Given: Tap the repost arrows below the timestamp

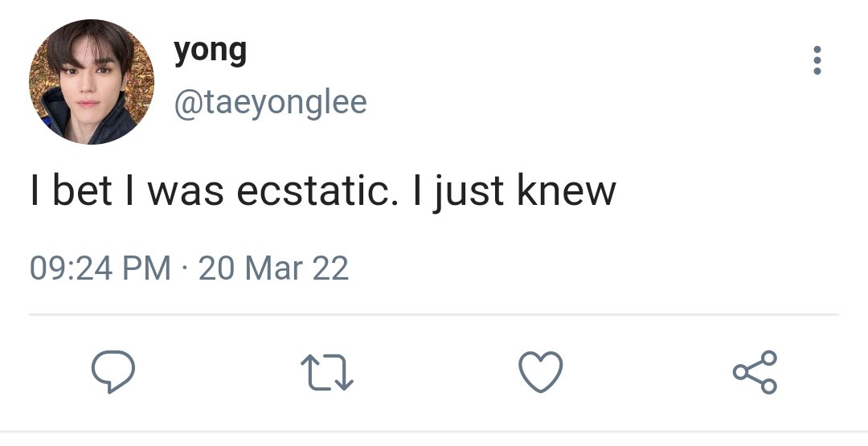Looking at the screenshot, I should 326,372.
